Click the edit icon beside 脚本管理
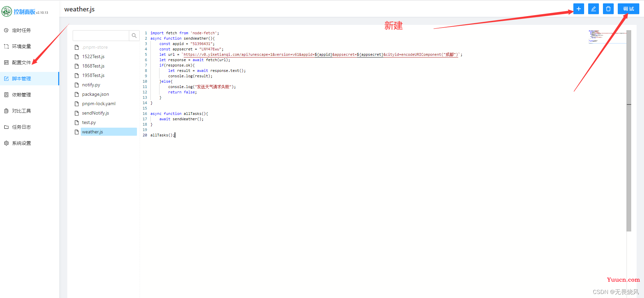Viewport: 644px width, 298px height. click(x=6, y=79)
